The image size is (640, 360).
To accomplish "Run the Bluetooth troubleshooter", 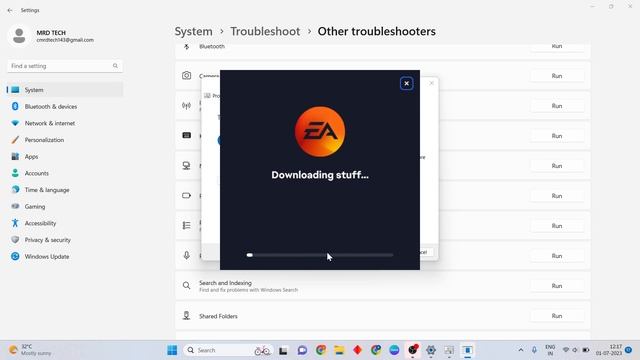I will (557, 46).
